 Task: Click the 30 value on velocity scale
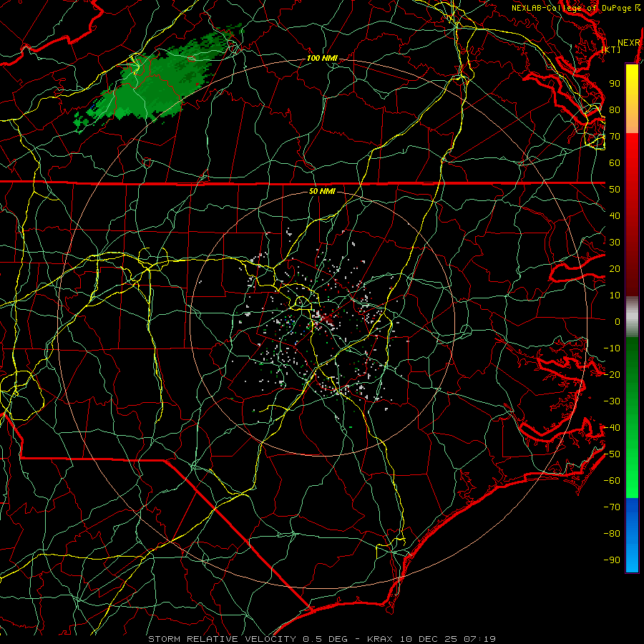[615, 243]
